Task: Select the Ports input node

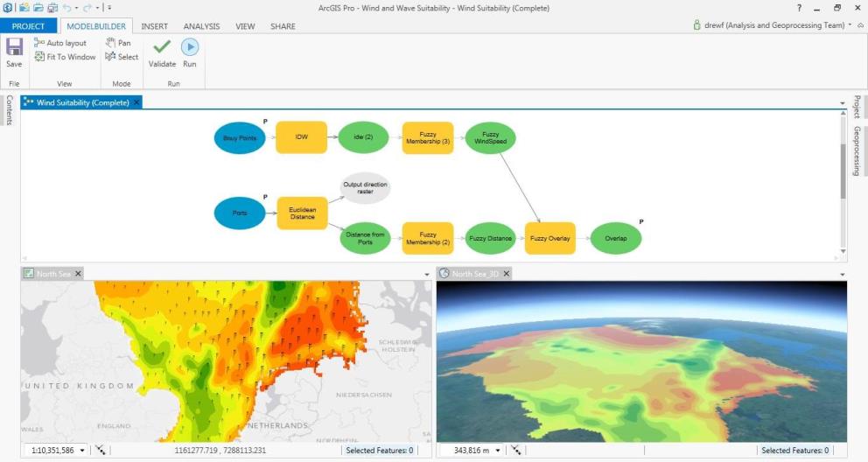Action: (240, 213)
